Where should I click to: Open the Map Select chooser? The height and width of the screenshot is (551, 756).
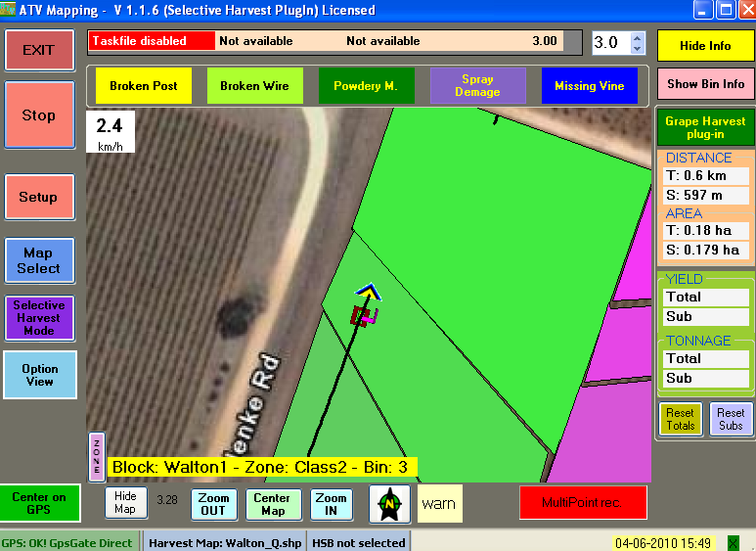(x=38, y=260)
